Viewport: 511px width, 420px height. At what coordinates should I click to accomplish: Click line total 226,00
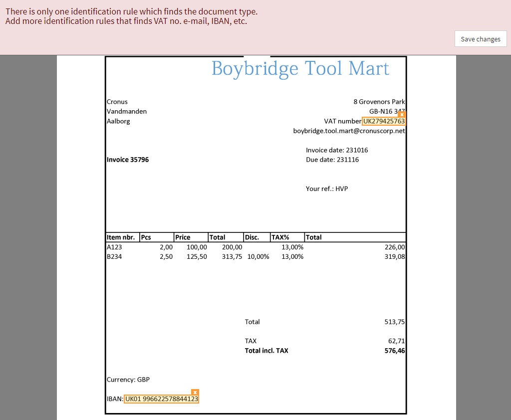click(395, 247)
